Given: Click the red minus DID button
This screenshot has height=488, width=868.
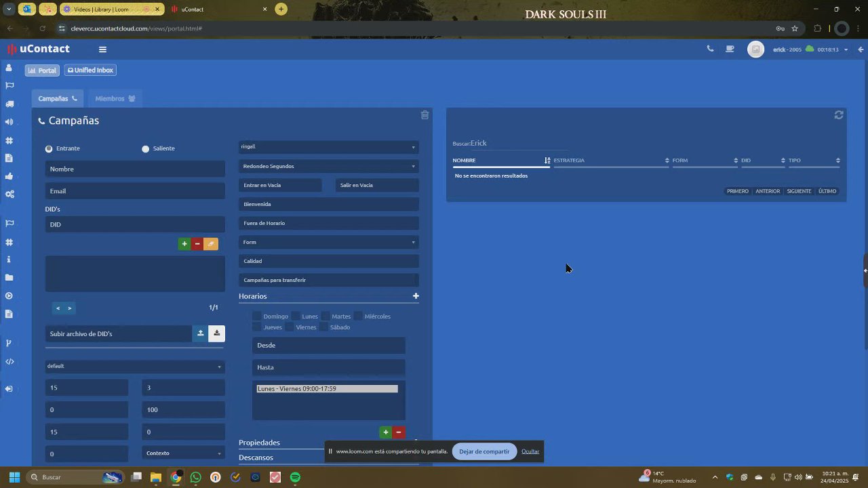Looking at the screenshot, I should [x=197, y=244].
